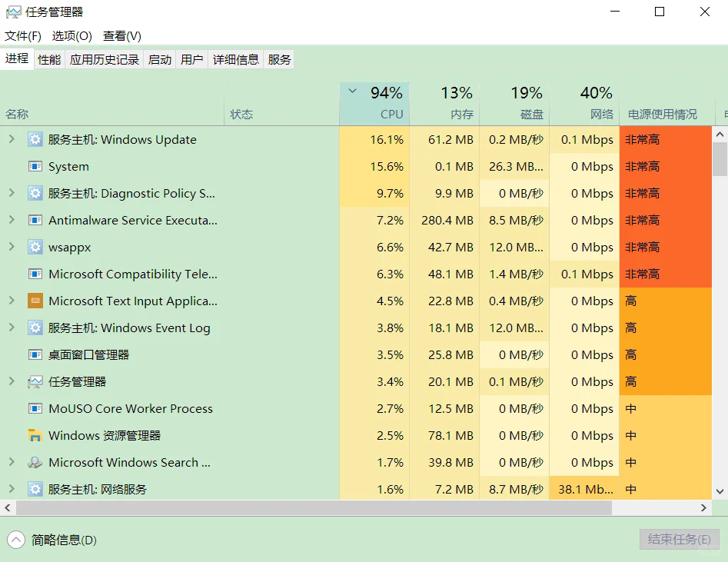Click the Microsoft Text Input Applica... icon
The image size is (728, 562).
pyautogui.click(x=34, y=301)
